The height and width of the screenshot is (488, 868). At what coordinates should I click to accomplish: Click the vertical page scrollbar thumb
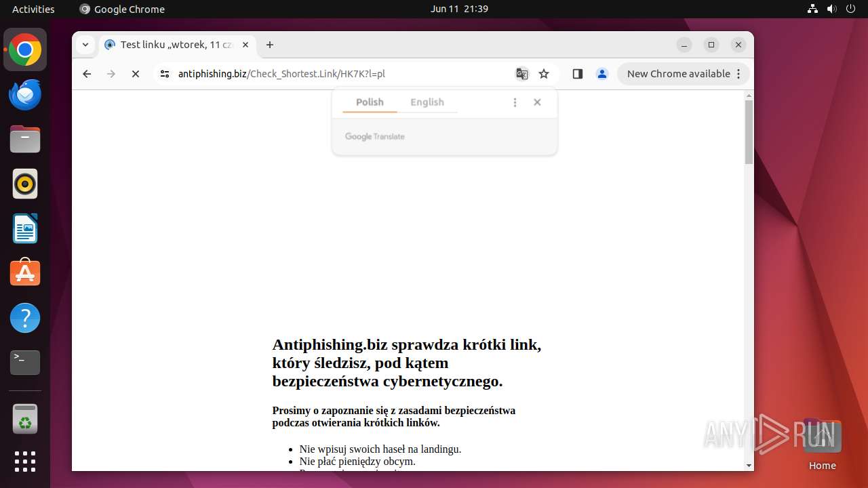tap(749, 132)
